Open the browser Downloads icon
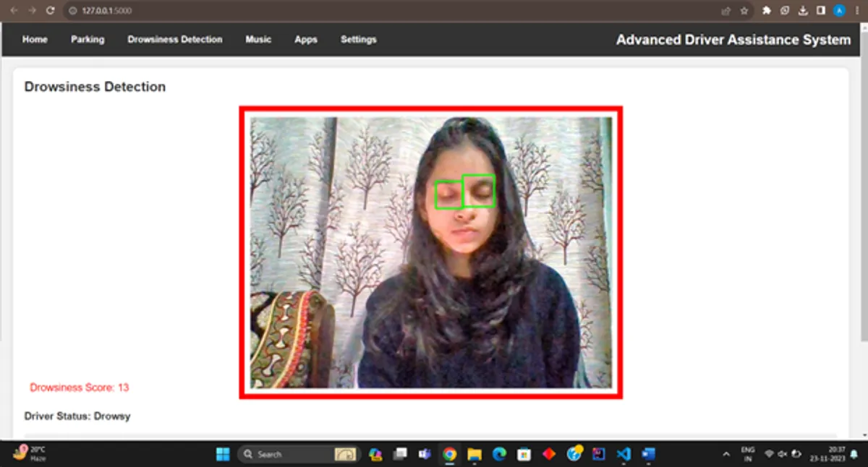Screen dimensions: 868x467 (803, 11)
